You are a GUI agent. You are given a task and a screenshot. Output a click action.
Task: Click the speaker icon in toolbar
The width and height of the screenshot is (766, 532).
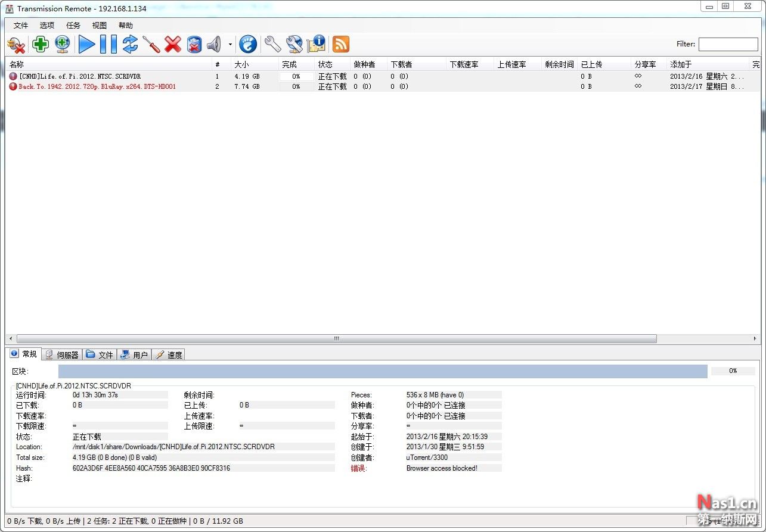coord(214,44)
